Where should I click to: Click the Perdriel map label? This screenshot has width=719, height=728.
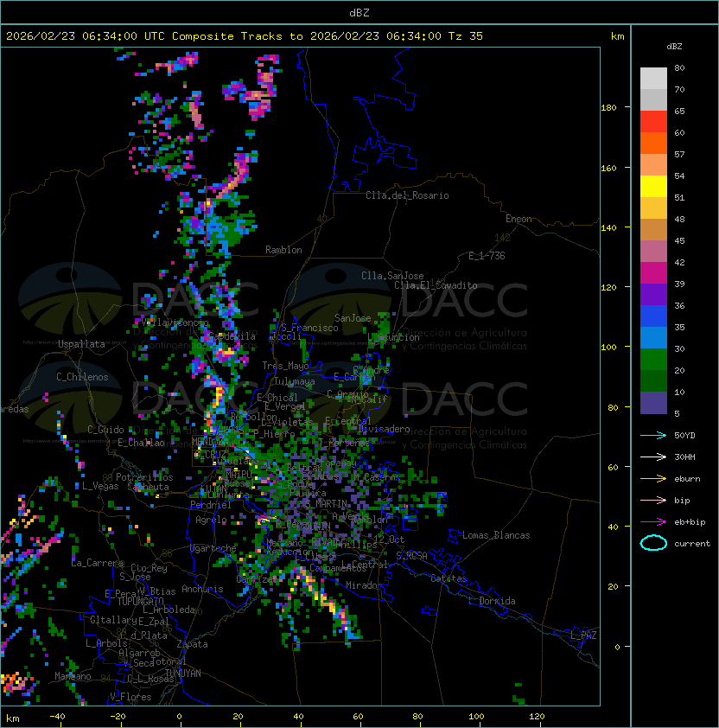tap(211, 505)
